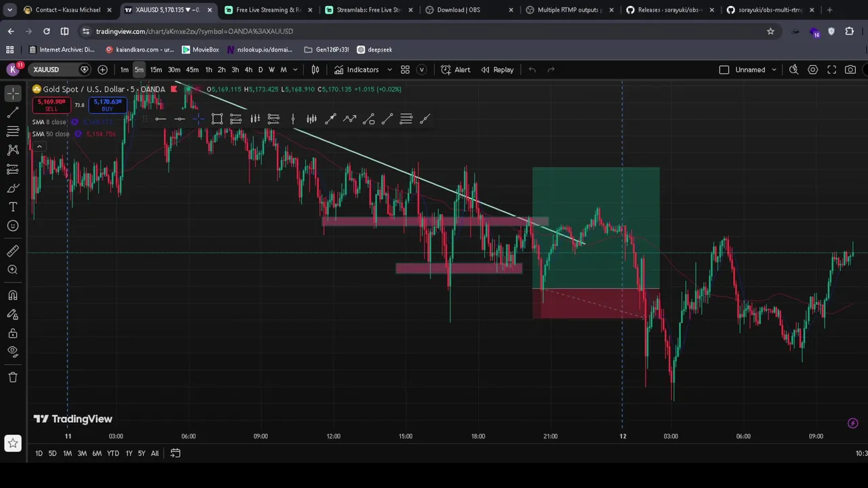Select the 4h timeframe
Viewport: 868px width, 488px height.
pyautogui.click(x=248, y=70)
